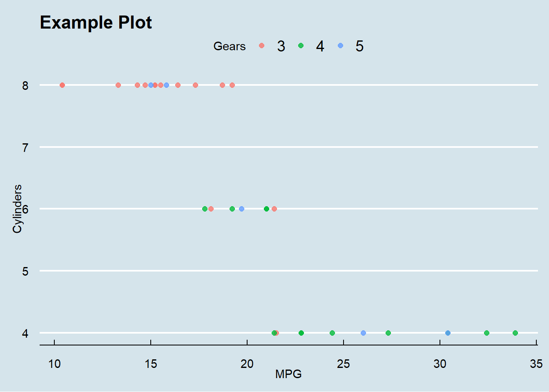Click the blue legend dot for 5 gears
549x392 pixels.
pyautogui.click(x=341, y=46)
